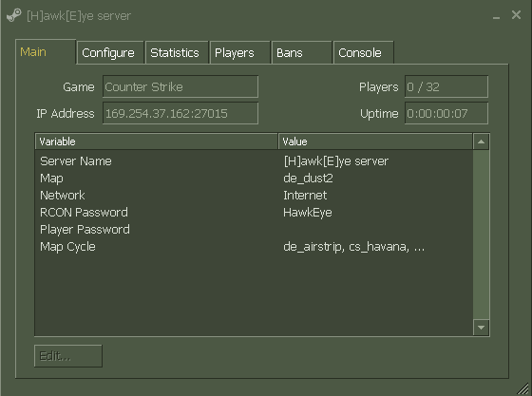Click the Edit... button
The width and height of the screenshot is (532, 396).
tap(68, 356)
